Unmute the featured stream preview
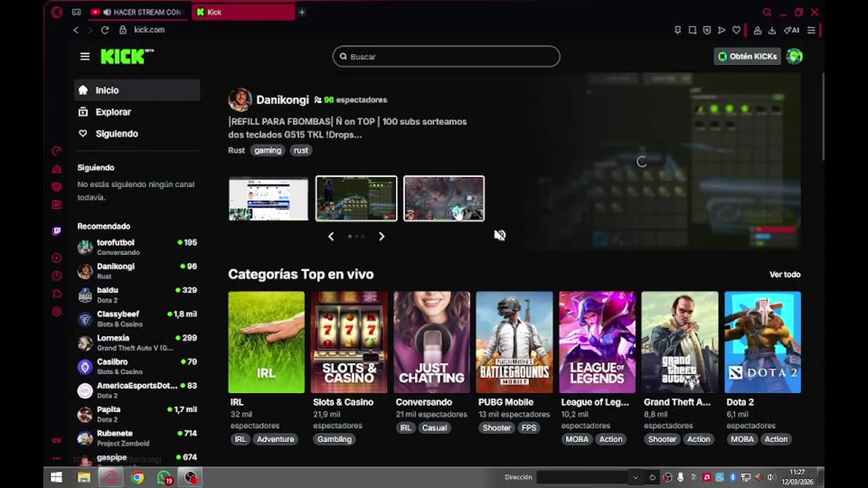The height and width of the screenshot is (488, 868). (500, 235)
